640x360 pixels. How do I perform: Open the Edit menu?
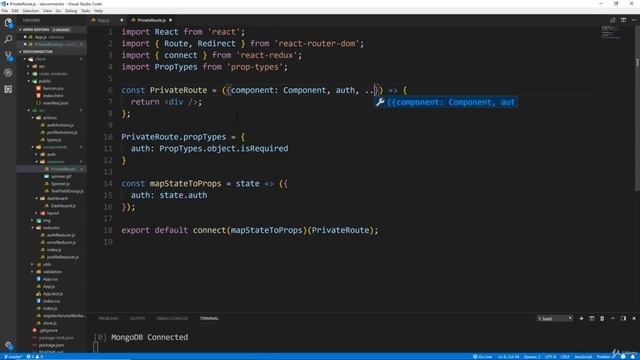[15, 11]
